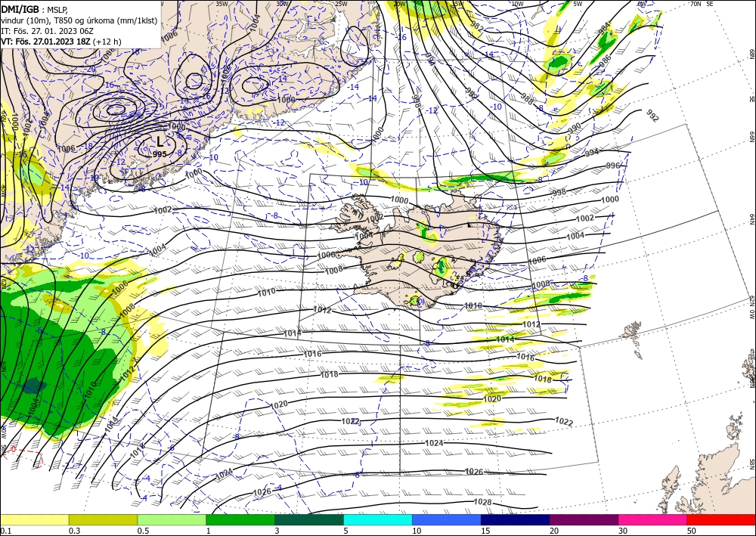The width and height of the screenshot is (756, 536).
Task: Choose the purple 20–30 legend swatch
Action: click(584, 519)
